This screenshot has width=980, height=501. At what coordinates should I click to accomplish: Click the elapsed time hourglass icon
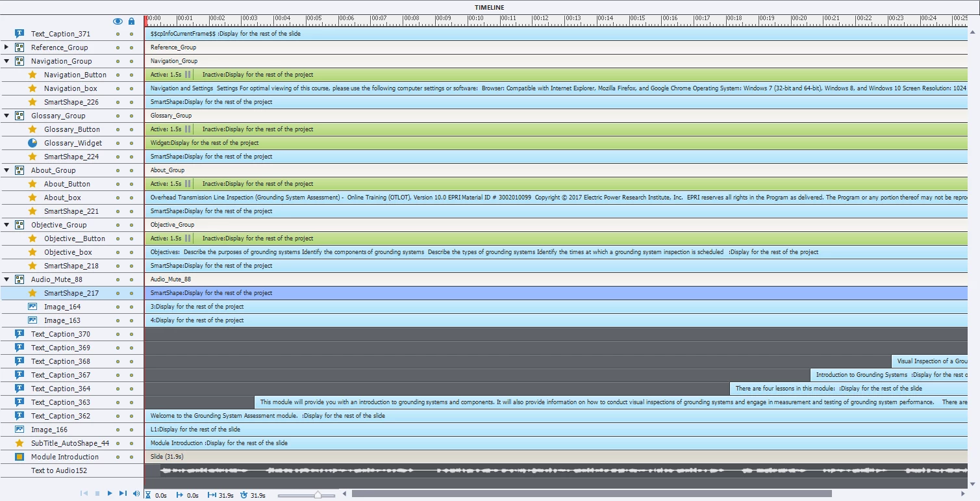(148, 495)
